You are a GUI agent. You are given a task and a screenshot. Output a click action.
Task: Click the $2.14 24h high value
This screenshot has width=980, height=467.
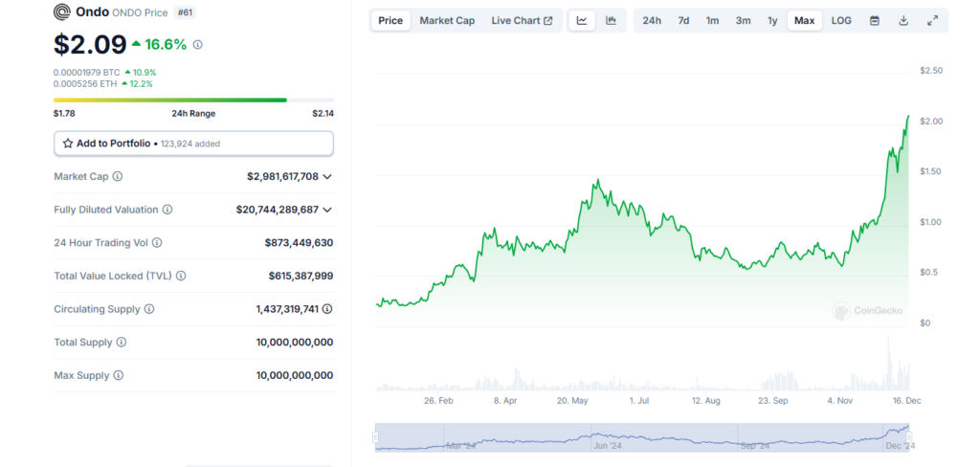point(323,114)
